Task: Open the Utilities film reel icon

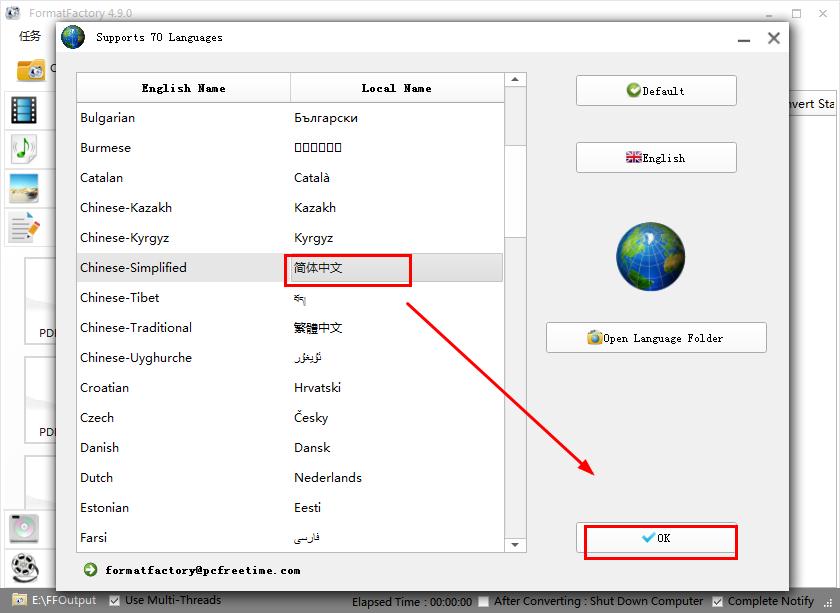Action: pos(25,567)
